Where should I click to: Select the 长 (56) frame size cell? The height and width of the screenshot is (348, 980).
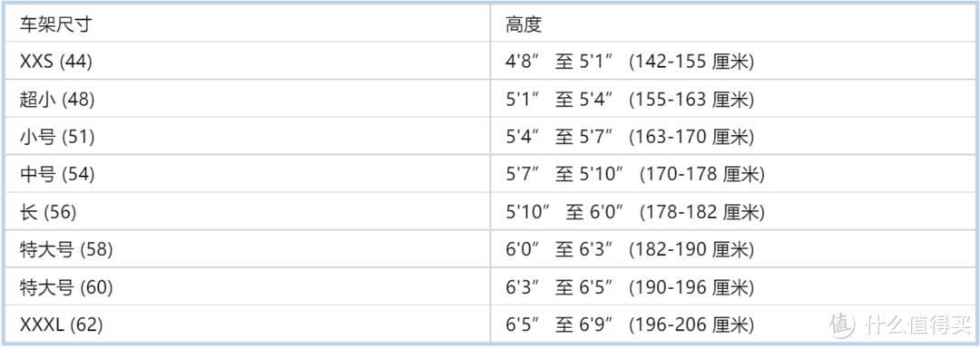(x=248, y=211)
